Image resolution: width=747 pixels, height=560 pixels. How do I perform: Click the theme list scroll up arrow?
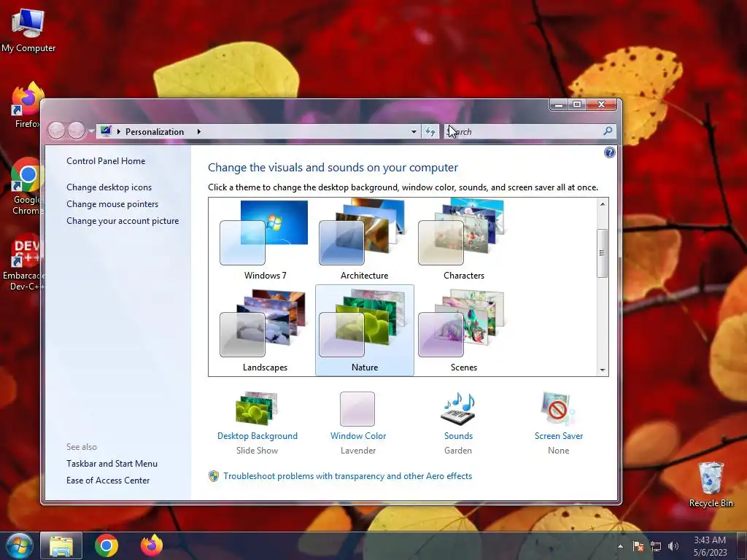[603, 204]
